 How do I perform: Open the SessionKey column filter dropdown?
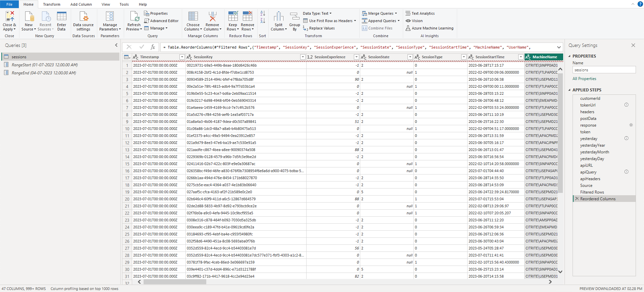(303, 57)
